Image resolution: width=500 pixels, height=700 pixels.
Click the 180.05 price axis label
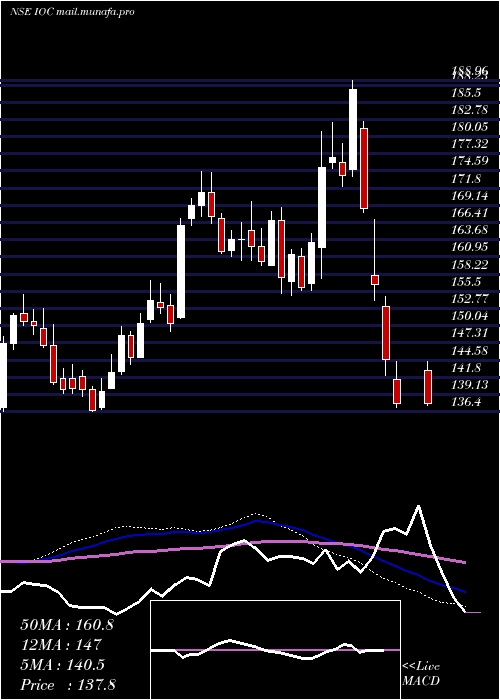pos(469,127)
